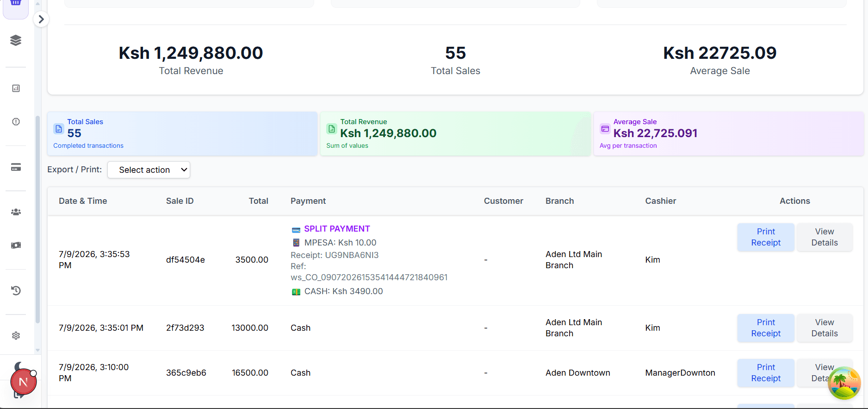
Task: Click the Completed transactions caption
Action: (88, 145)
